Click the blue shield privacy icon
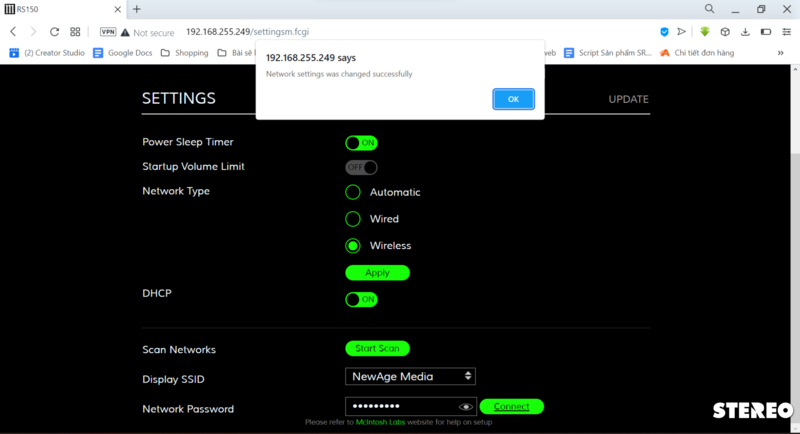 point(664,32)
